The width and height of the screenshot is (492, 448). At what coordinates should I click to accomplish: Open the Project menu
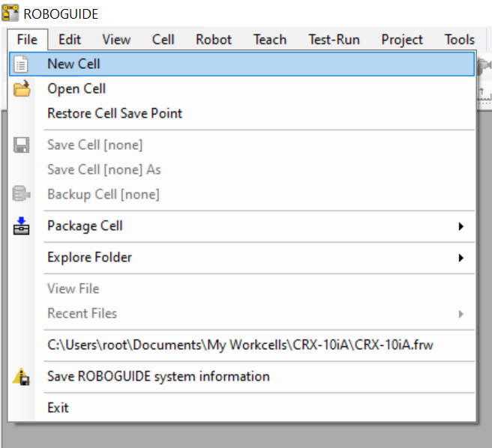pos(402,40)
